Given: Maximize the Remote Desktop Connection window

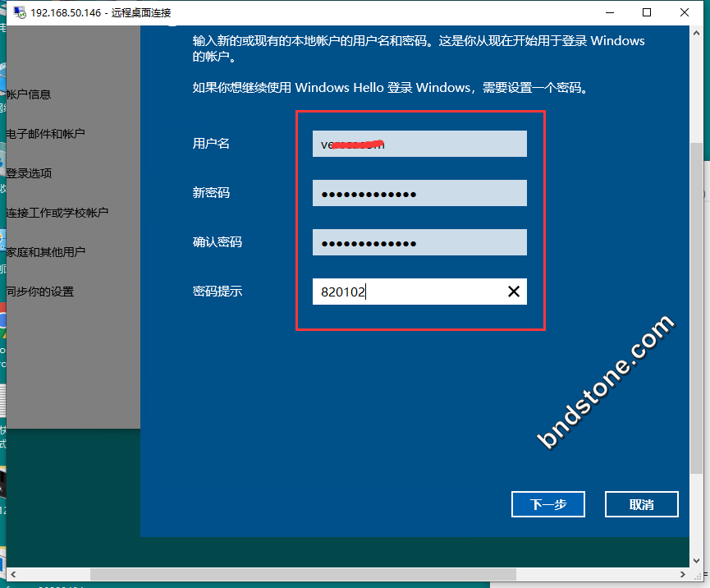Looking at the screenshot, I should click(x=647, y=12).
